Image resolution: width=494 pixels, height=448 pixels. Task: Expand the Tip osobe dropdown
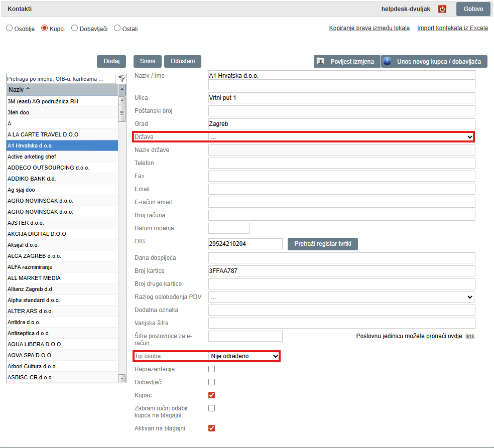243,356
